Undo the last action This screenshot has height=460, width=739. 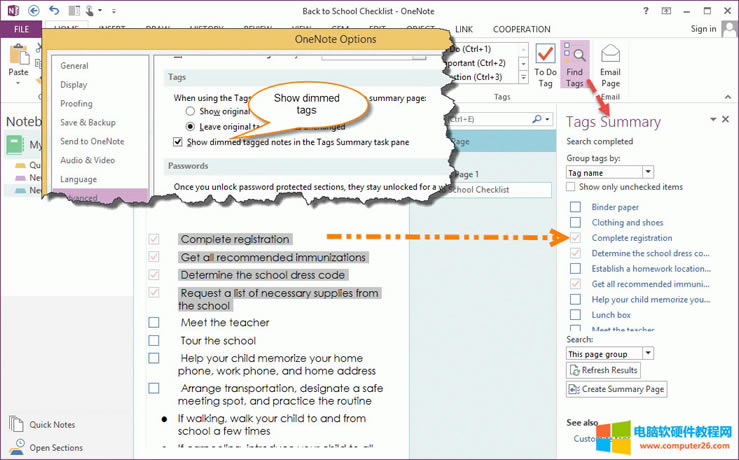tap(54, 10)
